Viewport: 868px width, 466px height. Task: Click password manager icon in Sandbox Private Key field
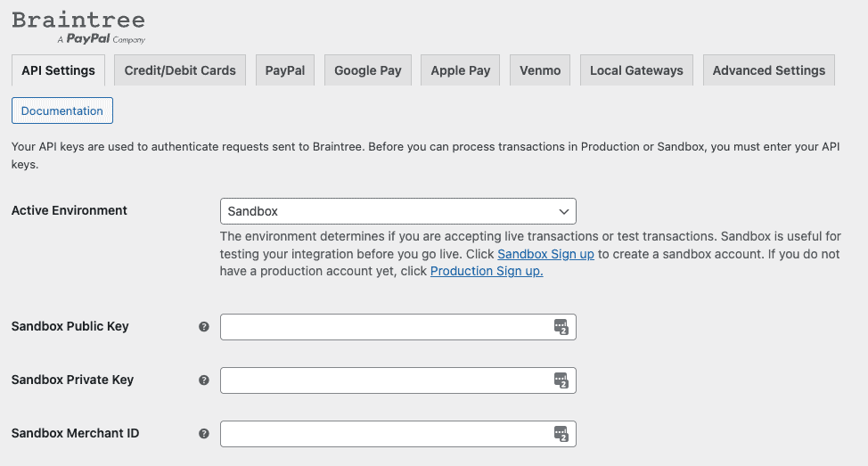pos(561,380)
